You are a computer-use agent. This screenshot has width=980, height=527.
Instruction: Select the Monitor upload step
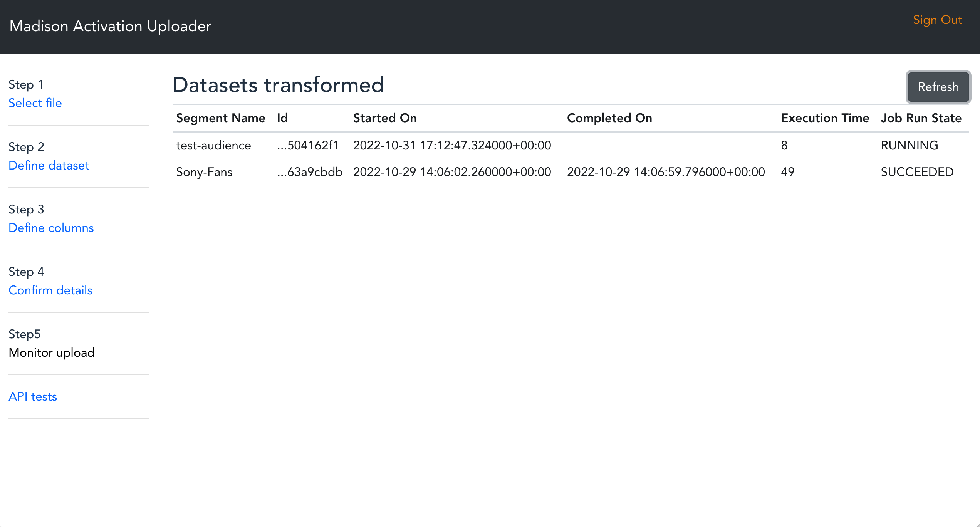[52, 353]
